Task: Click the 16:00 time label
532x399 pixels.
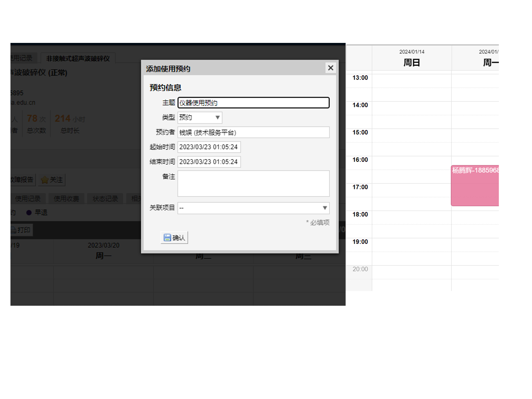Action: 360,160
